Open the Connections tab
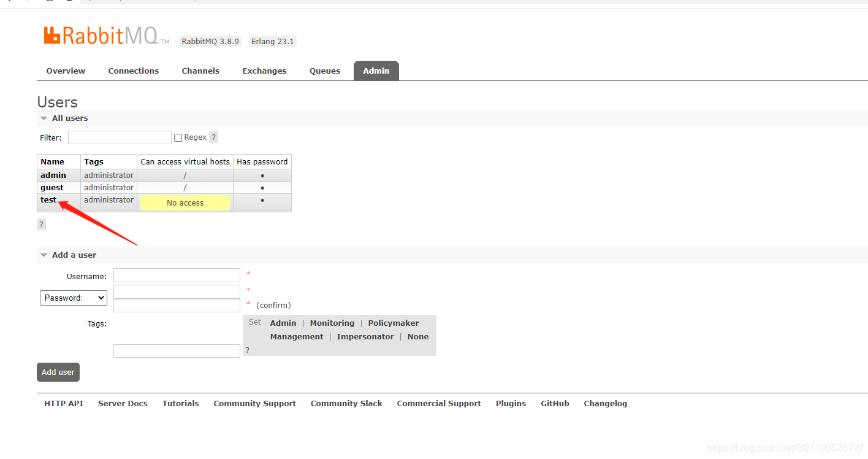The height and width of the screenshot is (459, 868). [x=133, y=71]
